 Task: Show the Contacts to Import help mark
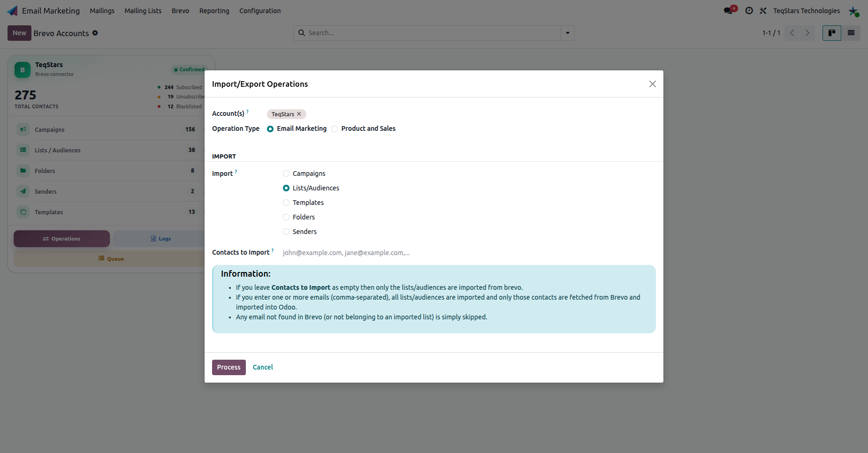coord(273,250)
